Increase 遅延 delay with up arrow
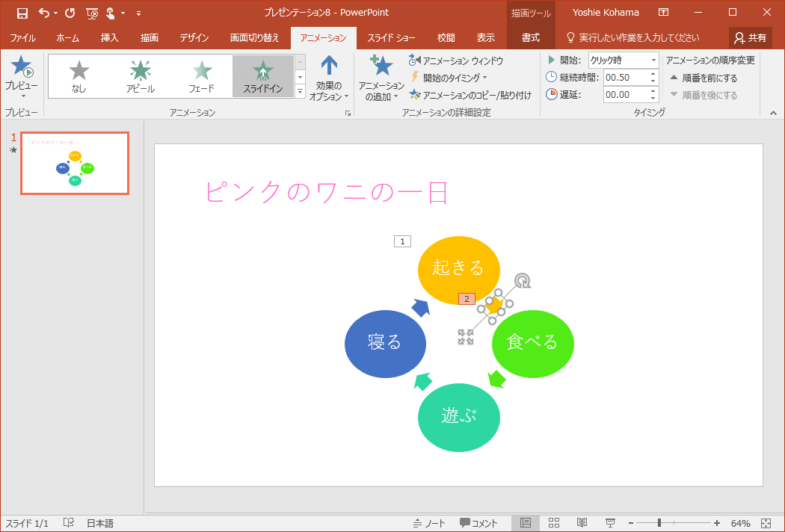This screenshot has height=532, width=785. (653, 91)
